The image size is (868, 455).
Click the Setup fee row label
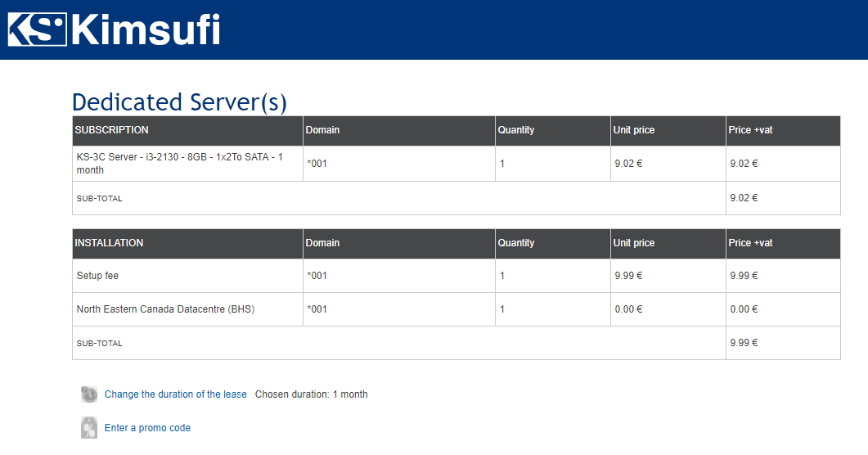(x=97, y=276)
